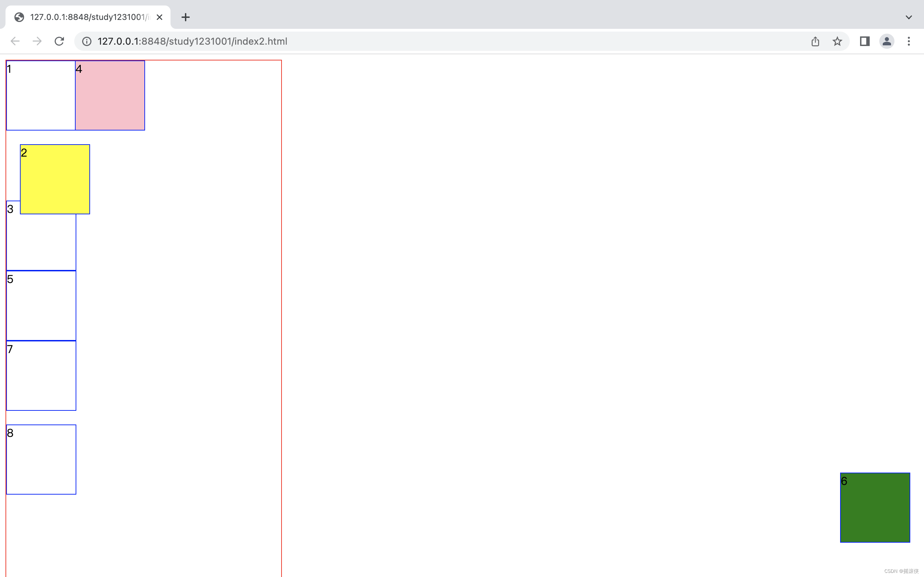Viewport: 924px width, 577px height.
Task: Click the white box labeled 8
Action: (x=41, y=460)
